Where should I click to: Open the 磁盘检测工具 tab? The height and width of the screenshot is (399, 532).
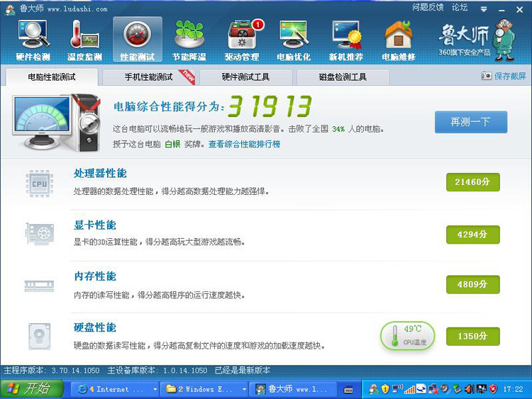click(x=343, y=77)
